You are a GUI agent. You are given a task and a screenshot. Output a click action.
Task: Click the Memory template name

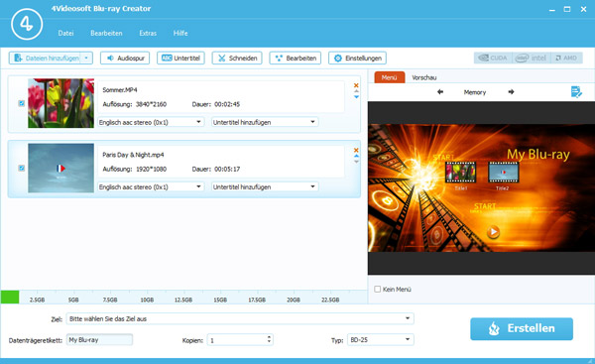[475, 92]
